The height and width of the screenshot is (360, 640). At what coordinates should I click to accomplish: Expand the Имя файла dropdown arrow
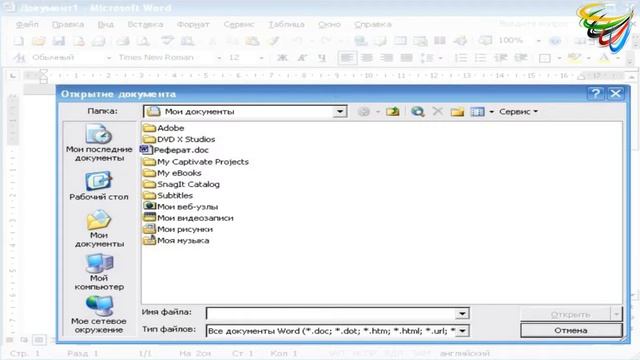tap(462, 313)
